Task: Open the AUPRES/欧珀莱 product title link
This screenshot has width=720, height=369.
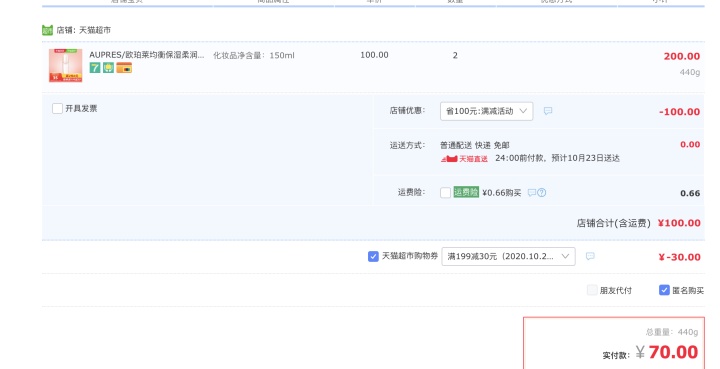Action: click(x=146, y=55)
